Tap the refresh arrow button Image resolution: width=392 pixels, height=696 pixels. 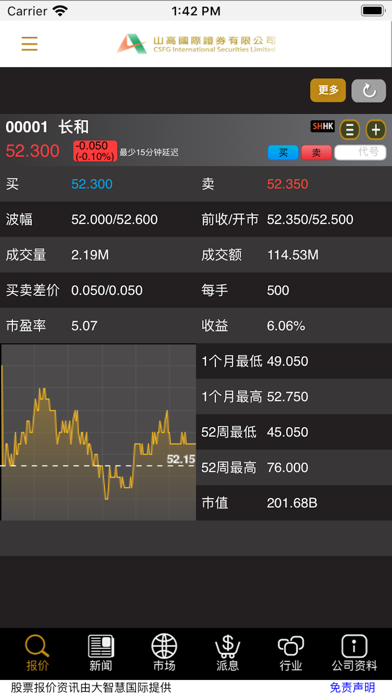click(368, 91)
